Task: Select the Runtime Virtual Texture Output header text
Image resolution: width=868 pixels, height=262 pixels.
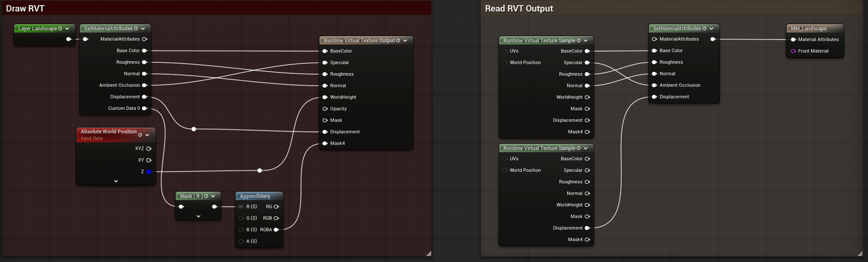Action: tap(359, 41)
